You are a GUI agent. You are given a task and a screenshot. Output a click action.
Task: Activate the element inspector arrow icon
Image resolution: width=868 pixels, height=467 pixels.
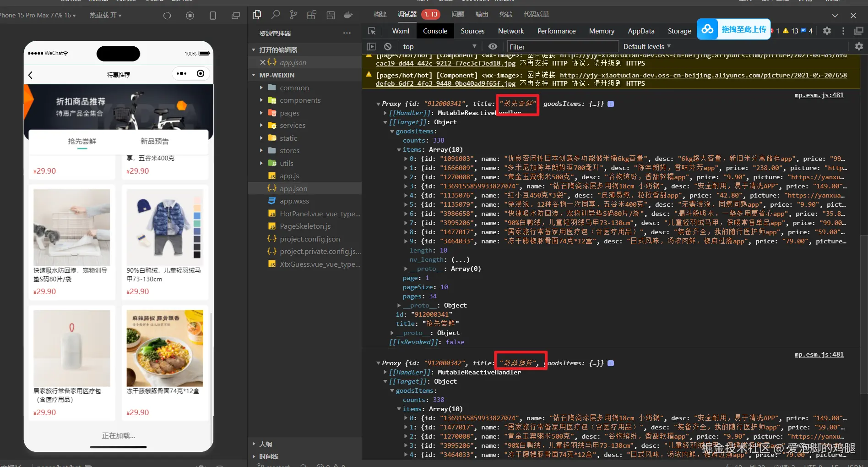click(x=372, y=31)
